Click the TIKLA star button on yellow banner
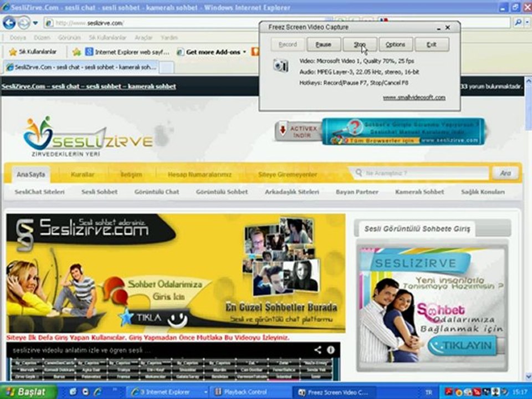Image resolution: width=532 pixels, height=399 pixels. [153, 318]
